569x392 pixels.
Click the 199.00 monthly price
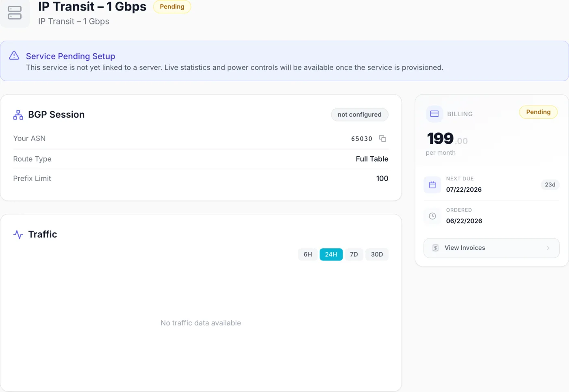point(447,139)
